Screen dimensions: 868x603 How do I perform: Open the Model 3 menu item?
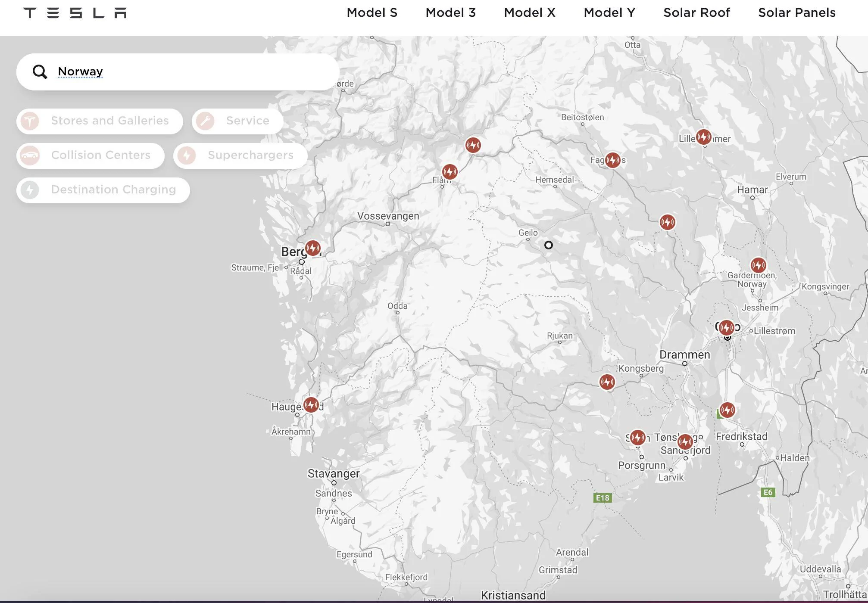[x=450, y=13]
